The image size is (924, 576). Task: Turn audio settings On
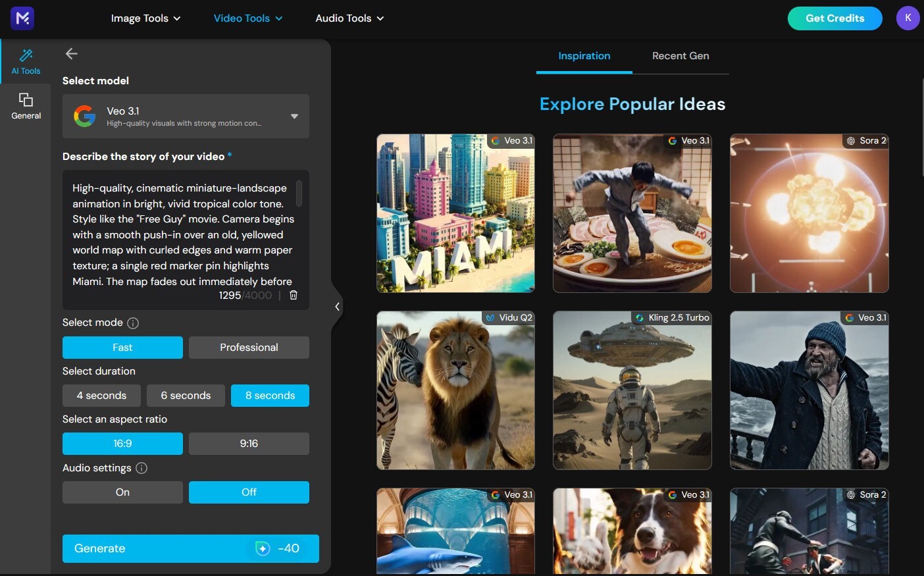[x=122, y=492]
